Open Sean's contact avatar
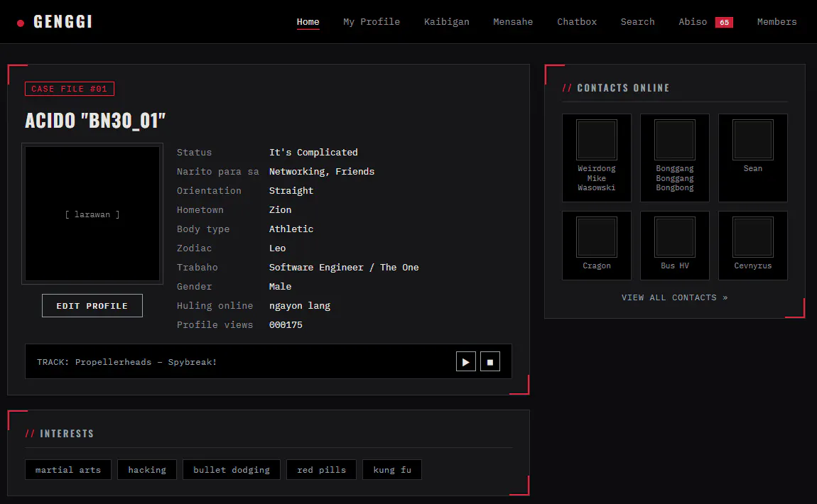 click(753, 140)
